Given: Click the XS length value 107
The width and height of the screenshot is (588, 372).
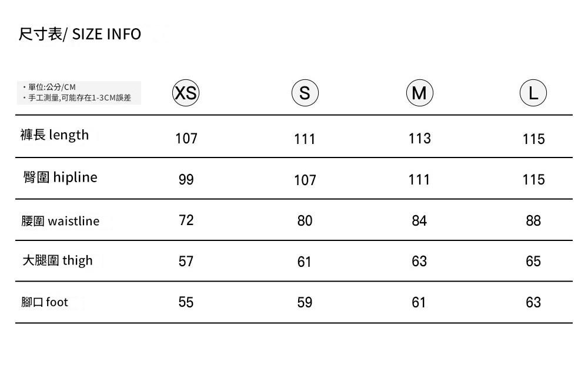Looking at the screenshot, I should [186, 139].
